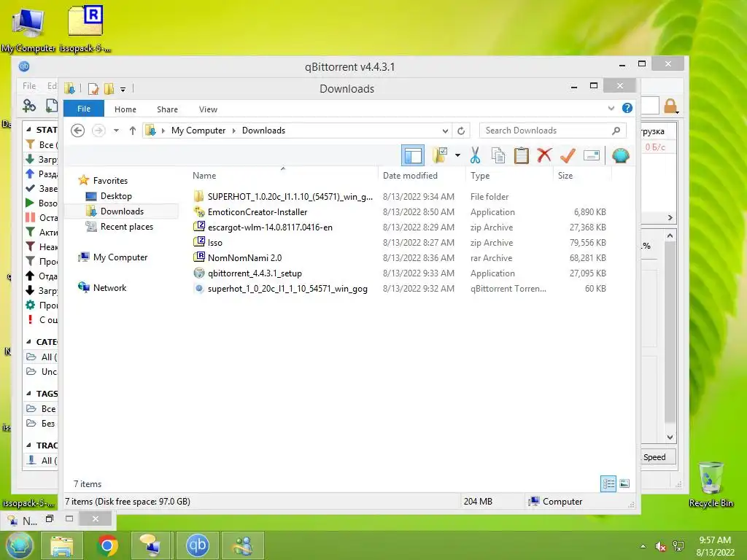
Task: Click the Start button on the taskbar
Action: tap(19, 545)
